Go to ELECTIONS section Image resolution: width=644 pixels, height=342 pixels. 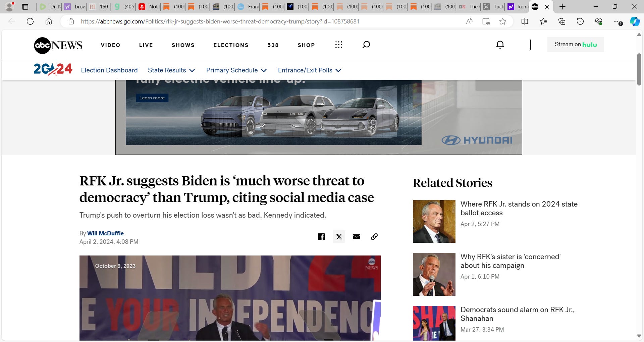click(231, 45)
